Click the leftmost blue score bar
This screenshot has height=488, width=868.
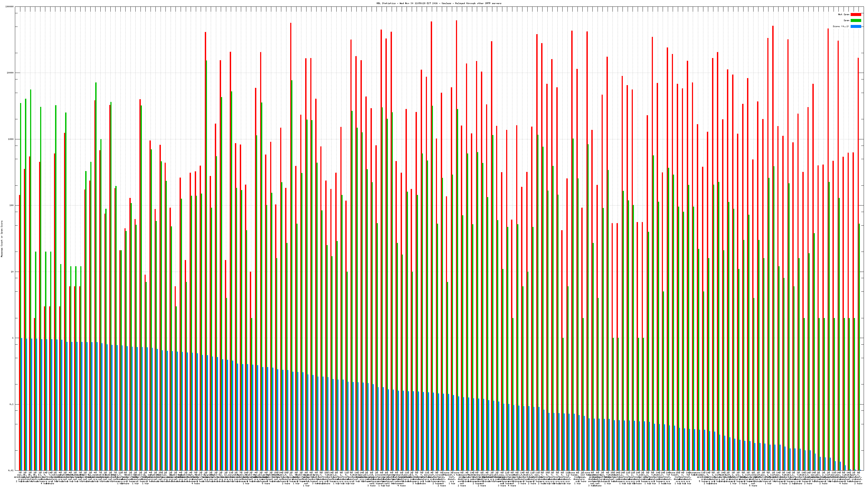[x=22, y=404]
